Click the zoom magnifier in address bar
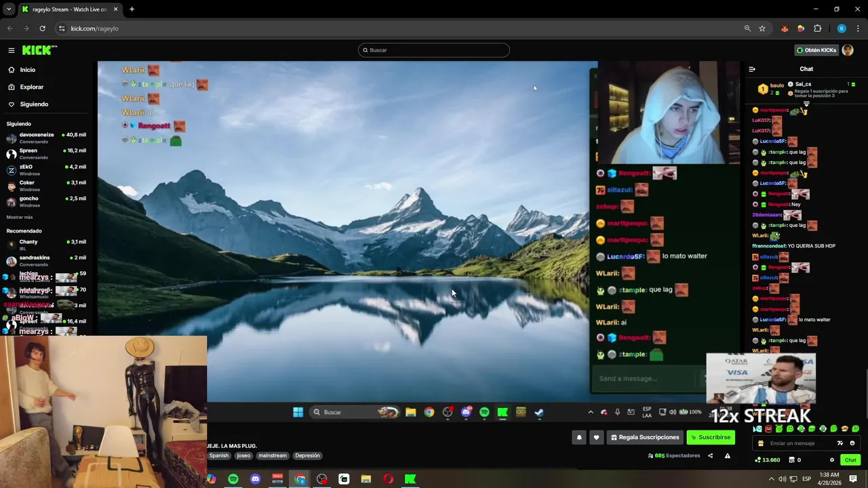Screen dimensions: 868x488 (747, 28)
